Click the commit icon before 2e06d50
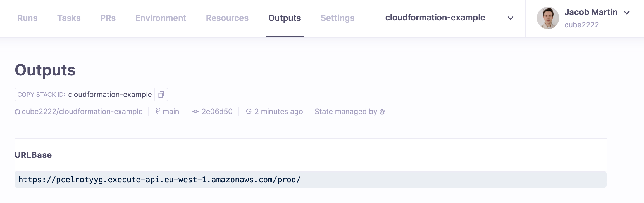The width and height of the screenshot is (644, 203). click(195, 111)
